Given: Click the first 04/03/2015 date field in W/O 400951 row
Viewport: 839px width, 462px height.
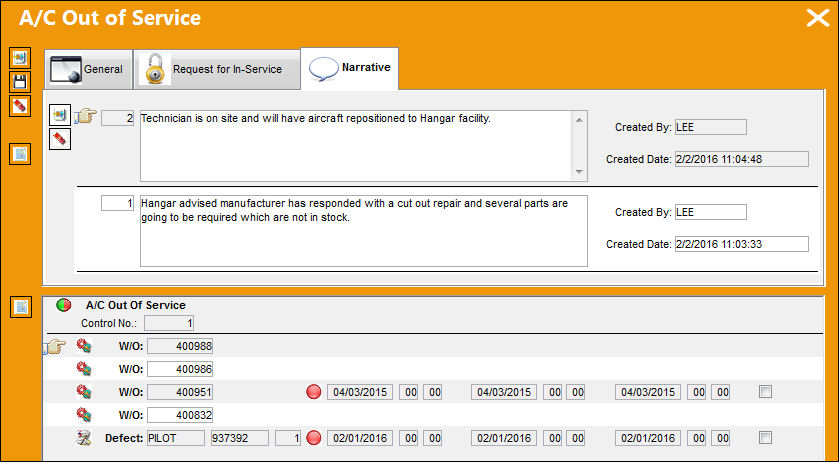Looking at the screenshot, I should pyautogui.click(x=360, y=392).
